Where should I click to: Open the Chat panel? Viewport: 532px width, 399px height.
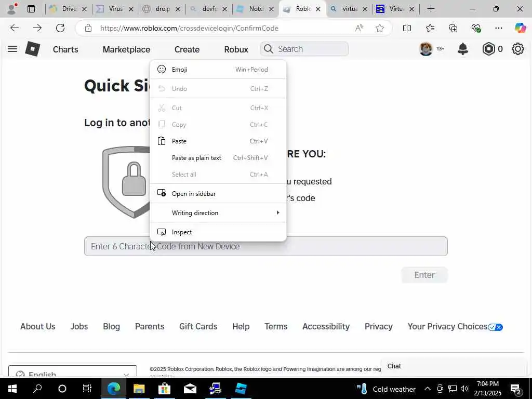pos(455,366)
